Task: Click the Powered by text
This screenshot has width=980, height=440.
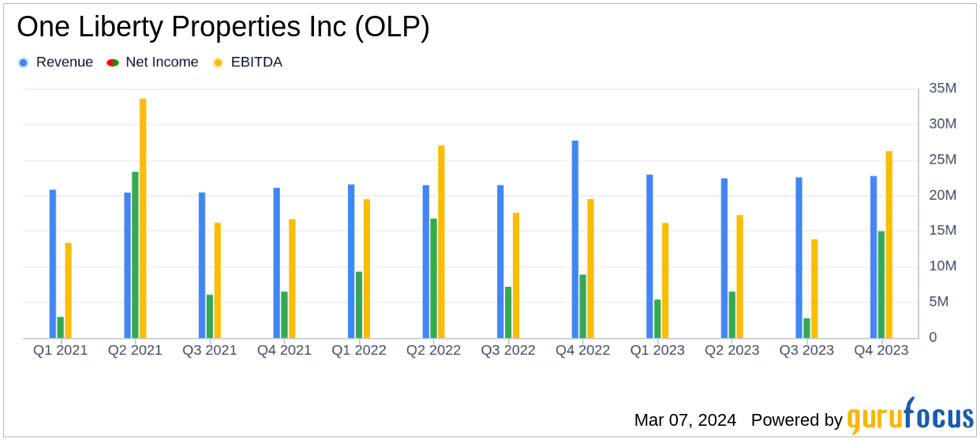Action: click(797, 420)
